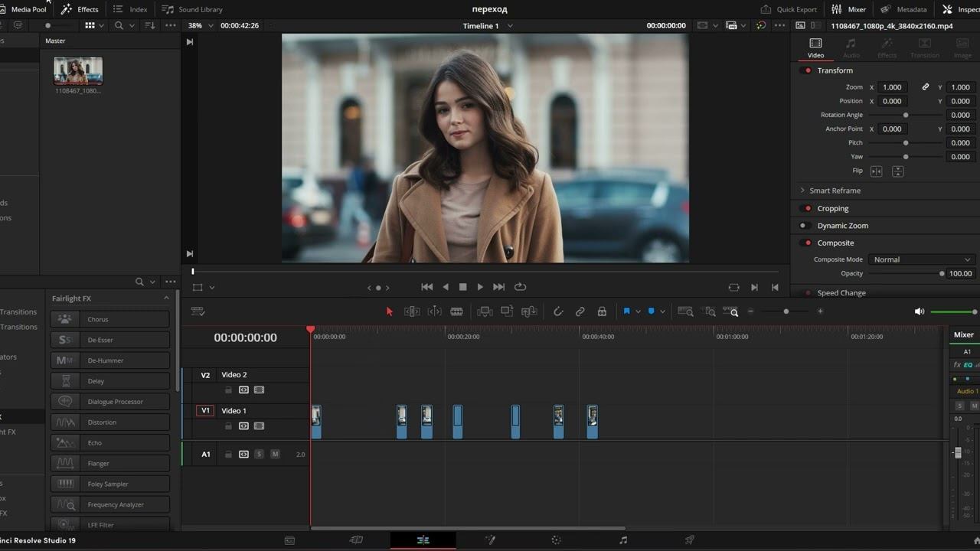
Task: Click the zoom link chain icon in Inspector
Action: [x=925, y=87]
